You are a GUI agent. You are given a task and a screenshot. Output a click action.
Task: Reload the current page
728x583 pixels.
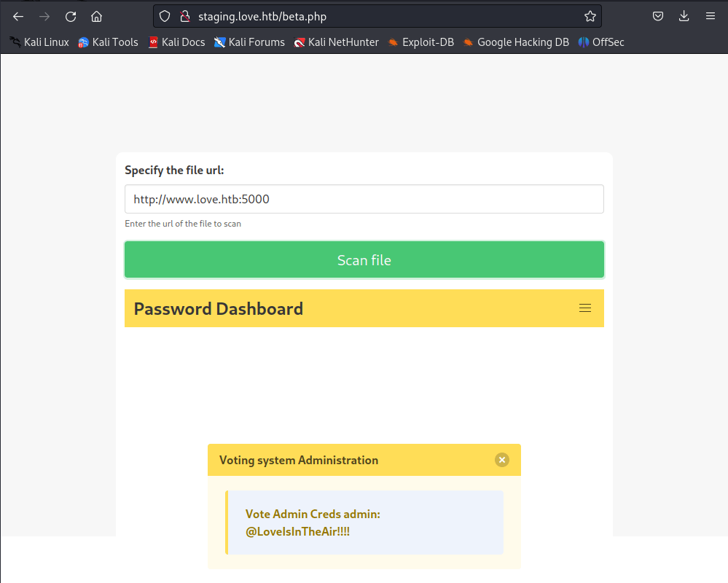point(71,17)
